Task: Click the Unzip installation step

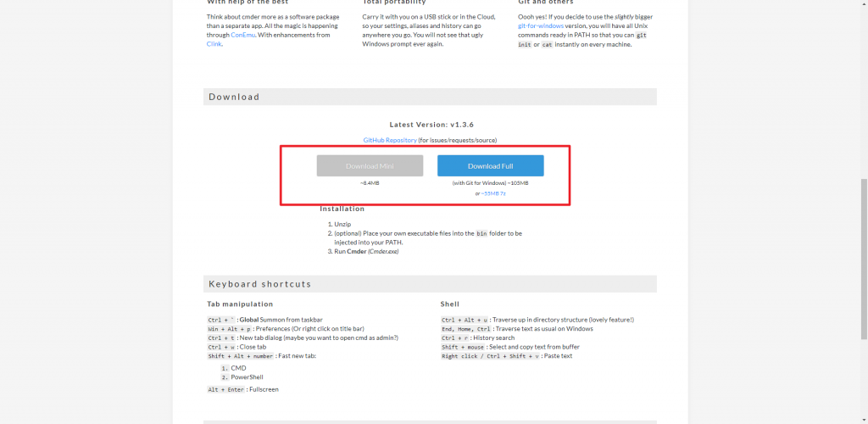Action: [x=342, y=224]
